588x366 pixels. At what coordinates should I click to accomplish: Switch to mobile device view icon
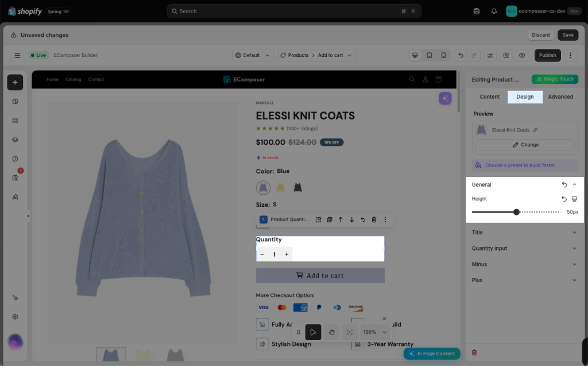pyautogui.click(x=444, y=55)
